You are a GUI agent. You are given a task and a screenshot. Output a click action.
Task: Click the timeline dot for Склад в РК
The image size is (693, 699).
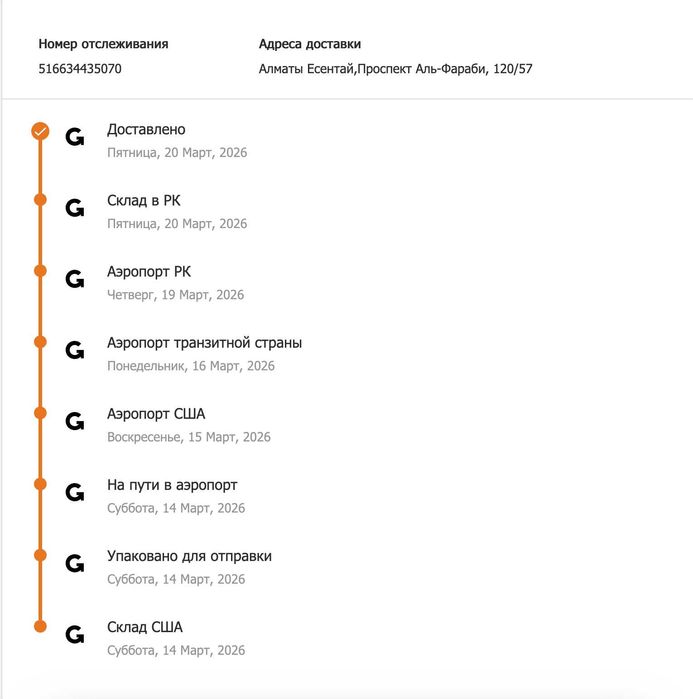(40, 200)
